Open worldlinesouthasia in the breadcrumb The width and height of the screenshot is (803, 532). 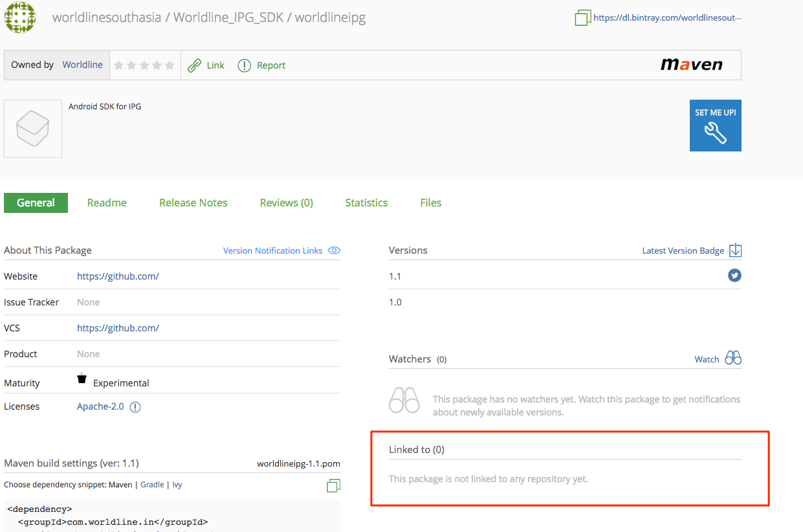(107, 17)
